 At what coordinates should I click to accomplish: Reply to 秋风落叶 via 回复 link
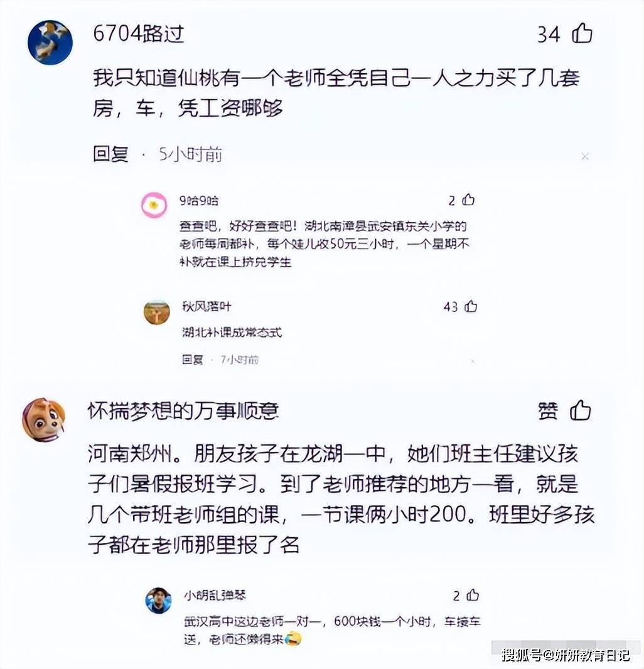pos(193,360)
